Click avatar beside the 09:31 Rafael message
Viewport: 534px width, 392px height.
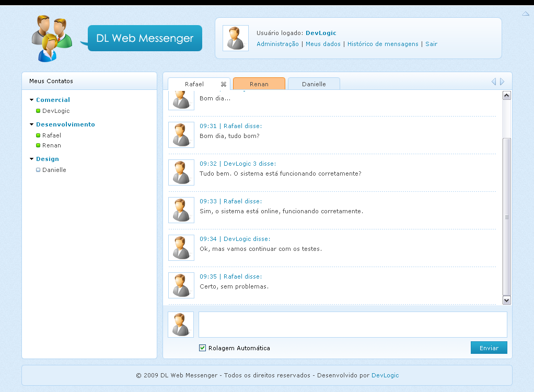click(181, 135)
